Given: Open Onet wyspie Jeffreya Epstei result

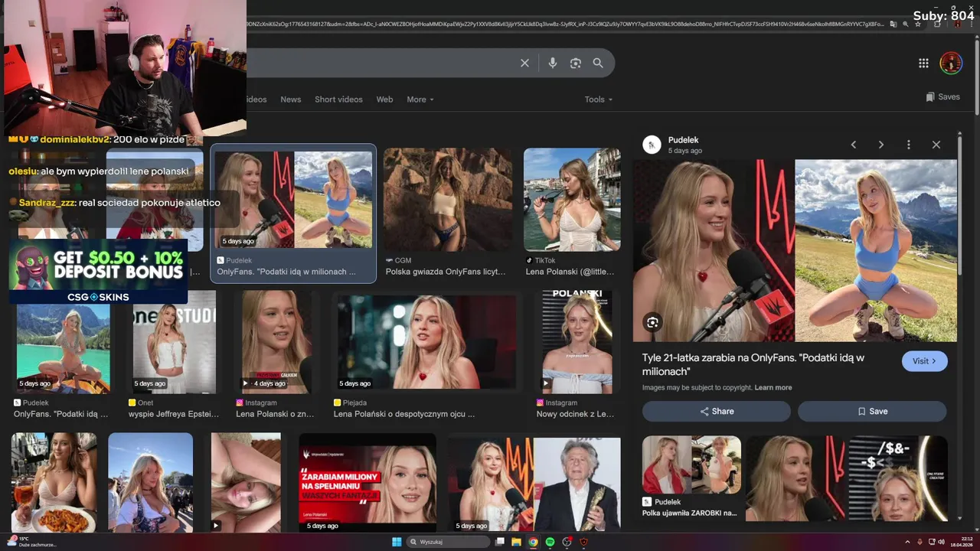Looking at the screenshot, I should 174,341.
